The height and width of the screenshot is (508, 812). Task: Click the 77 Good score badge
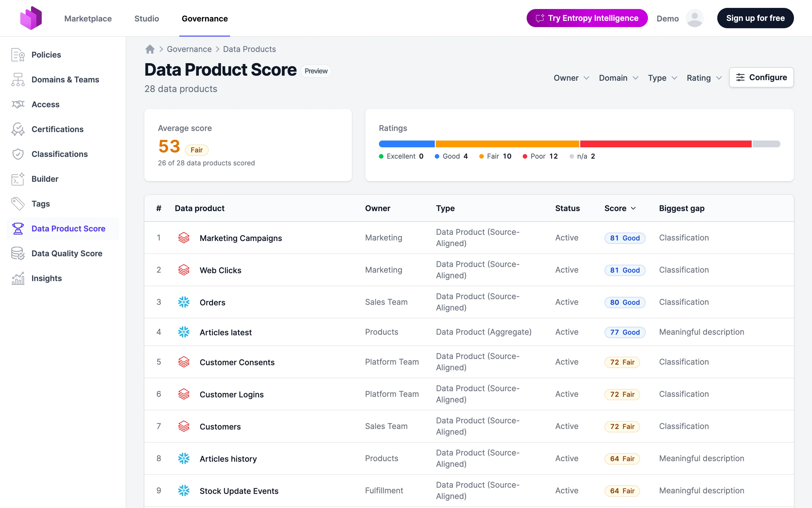point(625,332)
